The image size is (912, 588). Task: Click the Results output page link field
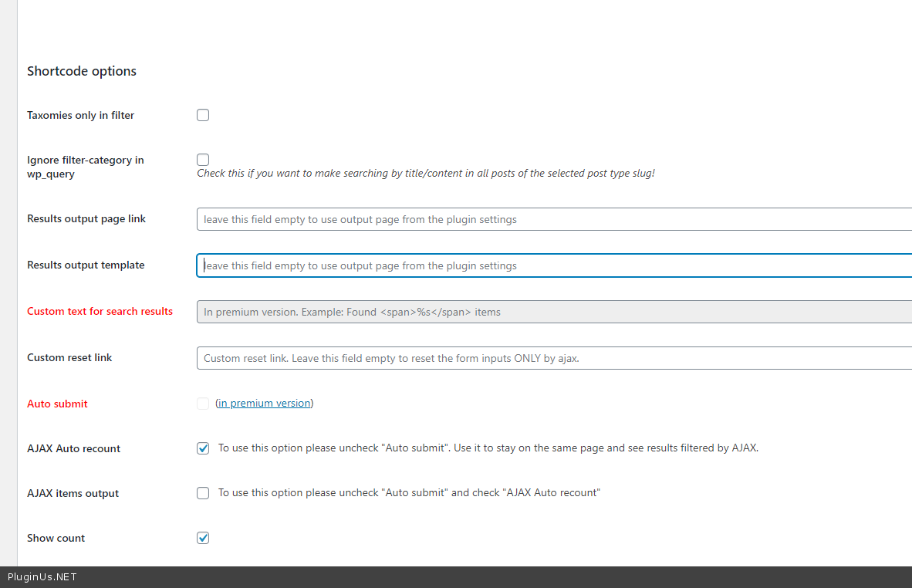tap(554, 219)
